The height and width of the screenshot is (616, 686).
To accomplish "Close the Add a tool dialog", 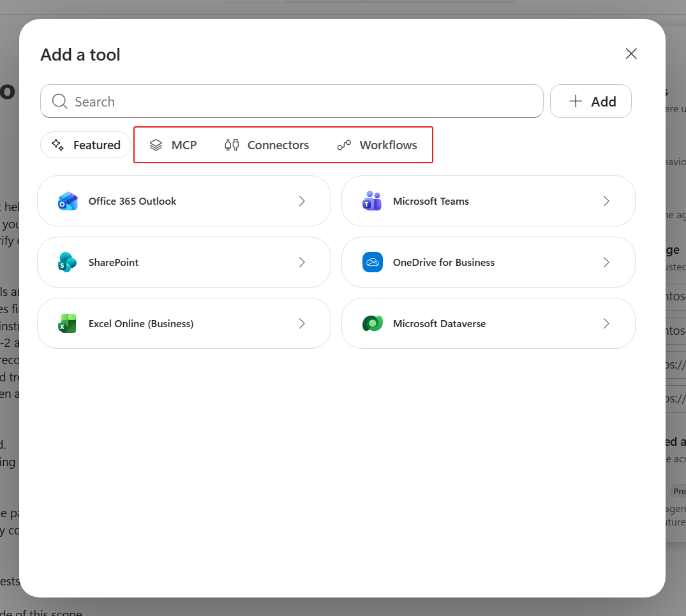I will pos(631,54).
